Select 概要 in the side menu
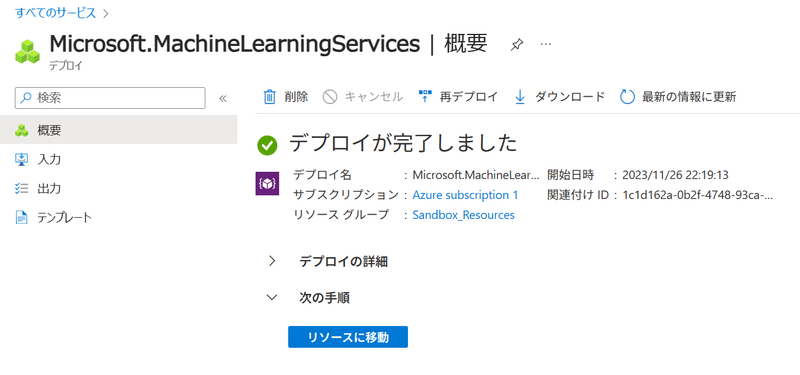 click(x=118, y=131)
